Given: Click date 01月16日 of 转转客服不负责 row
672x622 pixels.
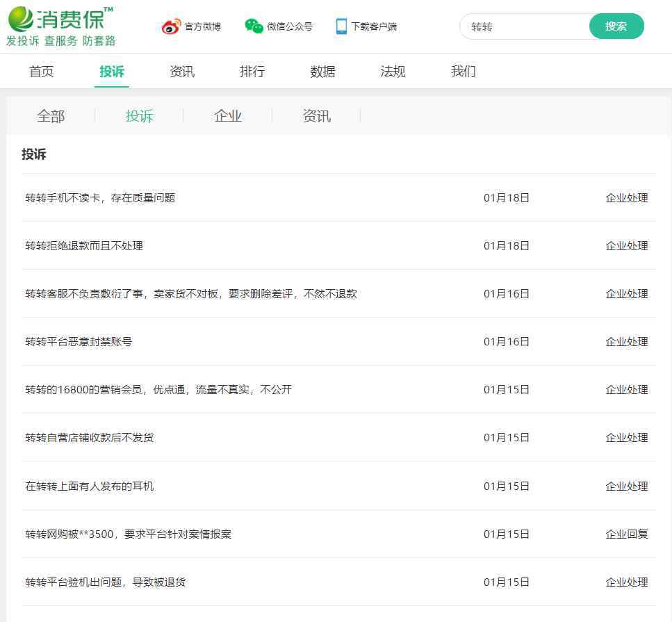Looking at the screenshot, I should coord(507,294).
